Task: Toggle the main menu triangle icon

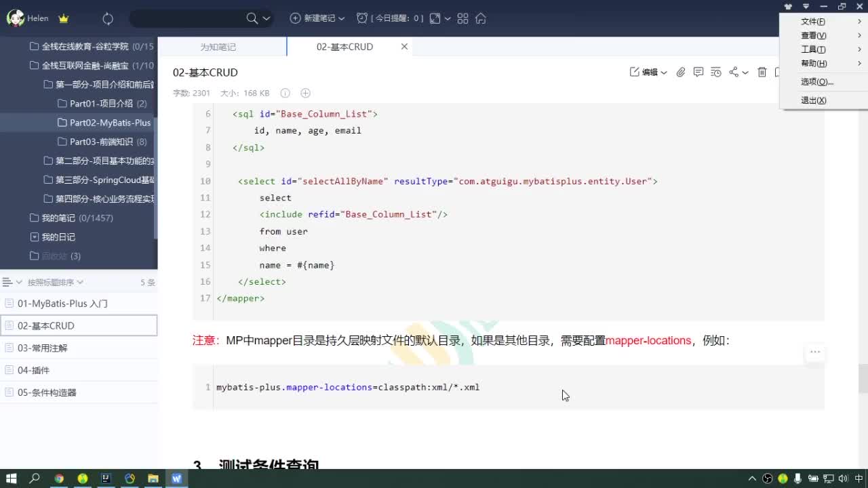Action: [x=806, y=7]
